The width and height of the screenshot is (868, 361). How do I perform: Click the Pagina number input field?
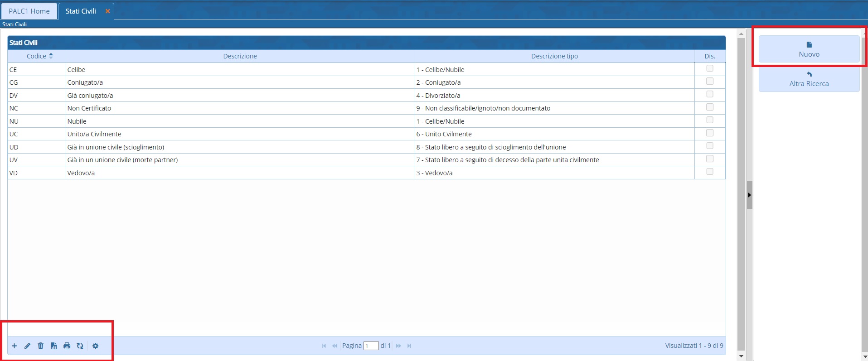point(371,346)
